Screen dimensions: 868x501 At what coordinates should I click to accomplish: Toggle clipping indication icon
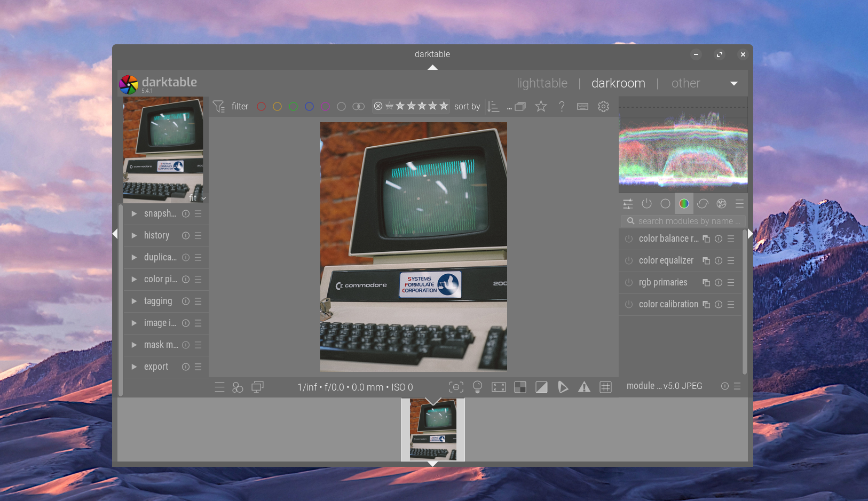tap(541, 387)
